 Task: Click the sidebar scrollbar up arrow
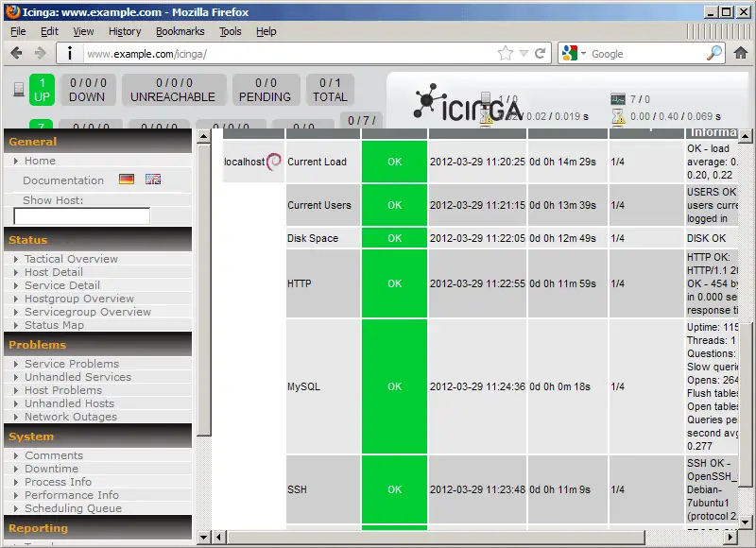[x=203, y=136]
